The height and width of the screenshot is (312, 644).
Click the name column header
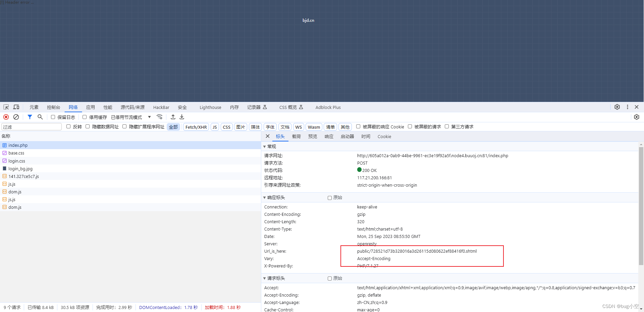click(x=130, y=136)
